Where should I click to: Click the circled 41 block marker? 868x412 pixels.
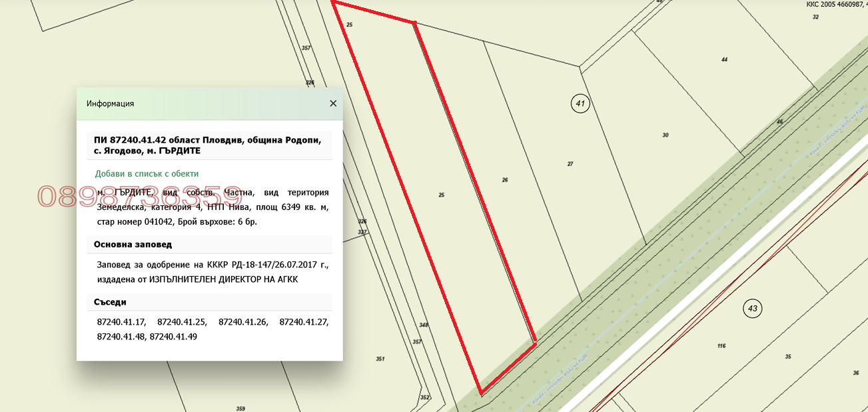coord(580,103)
